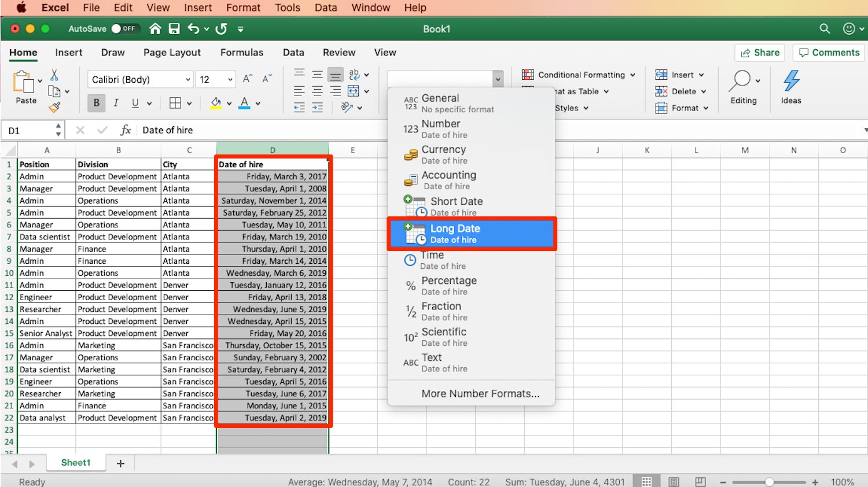Undo the last action
The image size is (868, 487).
pos(193,29)
